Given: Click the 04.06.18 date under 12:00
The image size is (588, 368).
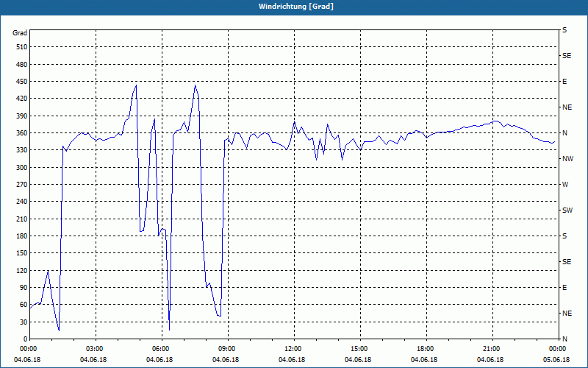Looking at the screenshot, I should 292,360.
